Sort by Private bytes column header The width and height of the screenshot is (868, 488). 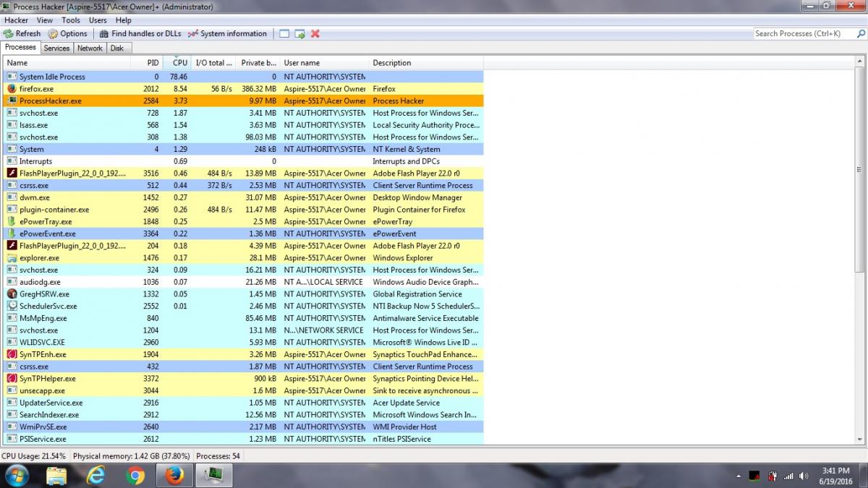(x=258, y=63)
